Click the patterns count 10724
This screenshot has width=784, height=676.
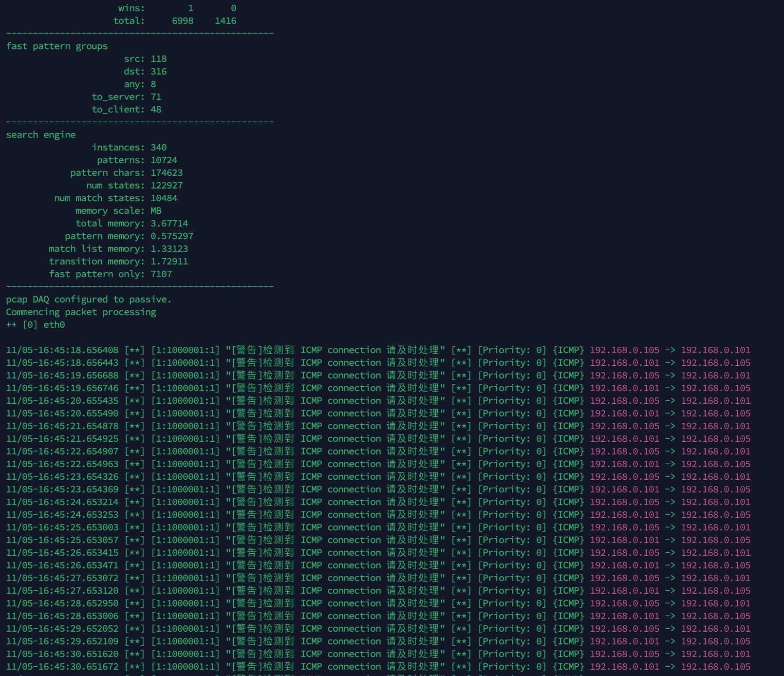165,160
